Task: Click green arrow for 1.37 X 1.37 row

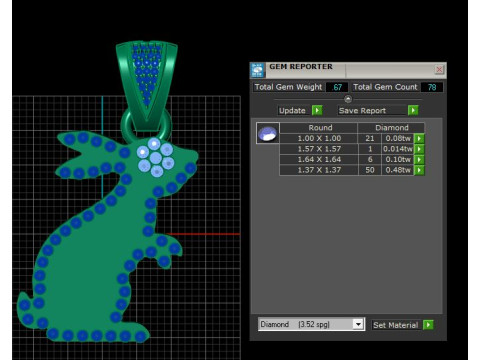Action: tap(419, 170)
